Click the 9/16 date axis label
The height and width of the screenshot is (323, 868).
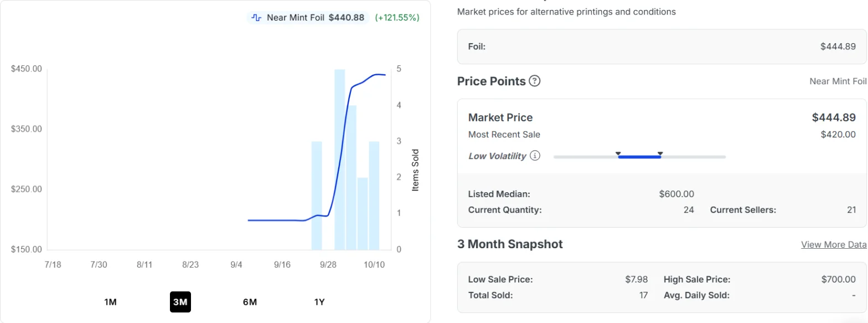(x=282, y=265)
